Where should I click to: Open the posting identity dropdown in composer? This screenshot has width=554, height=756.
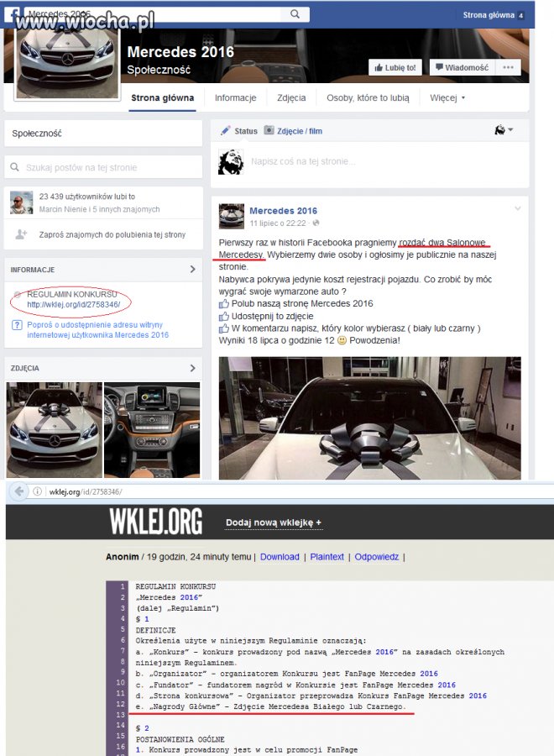point(504,129)
